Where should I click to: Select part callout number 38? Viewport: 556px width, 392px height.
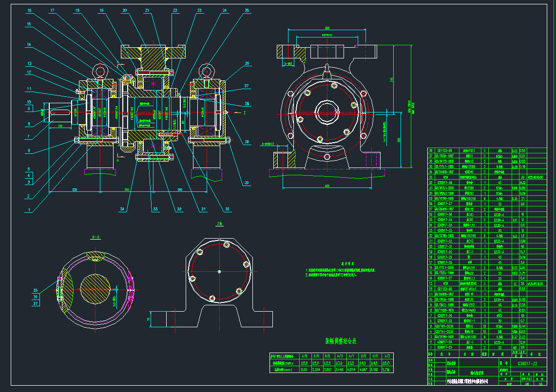point(247,142)
